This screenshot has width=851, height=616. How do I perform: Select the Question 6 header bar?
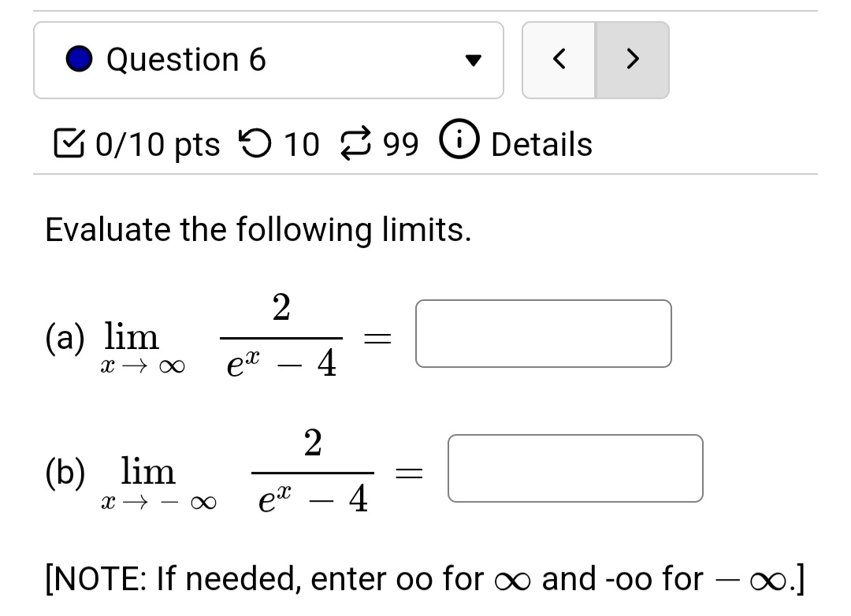click(268, 59)
